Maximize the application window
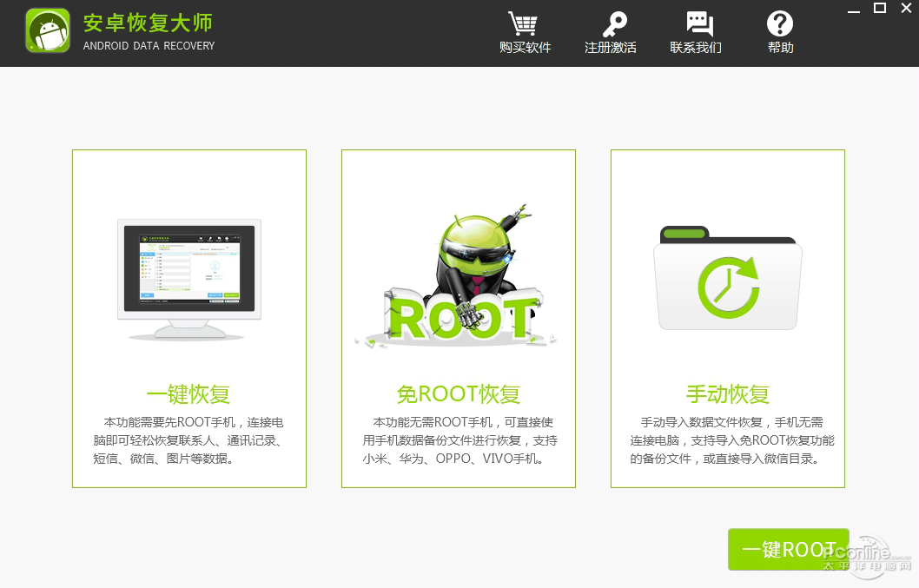 880,8
